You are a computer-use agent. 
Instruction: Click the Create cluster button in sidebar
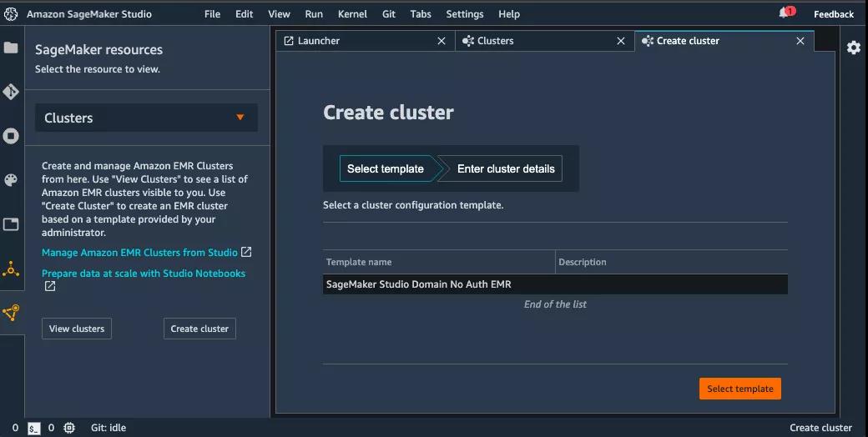click(x=199, y=329)
